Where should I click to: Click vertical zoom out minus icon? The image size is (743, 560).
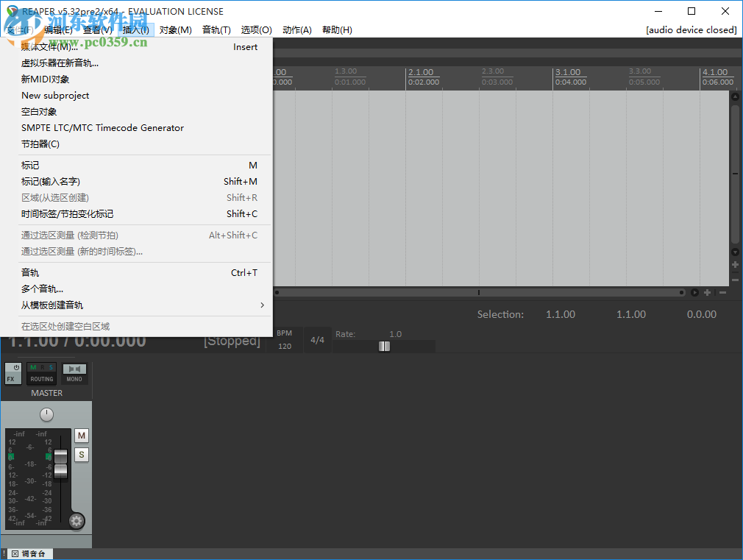[735, 280]
